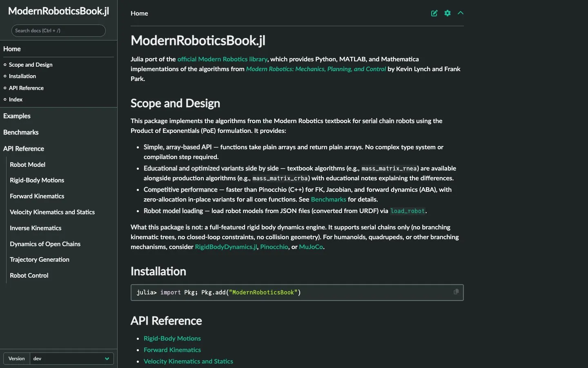588x368 pixels.
Task: Visit the Pinocchio link
Action: [274, 247]
